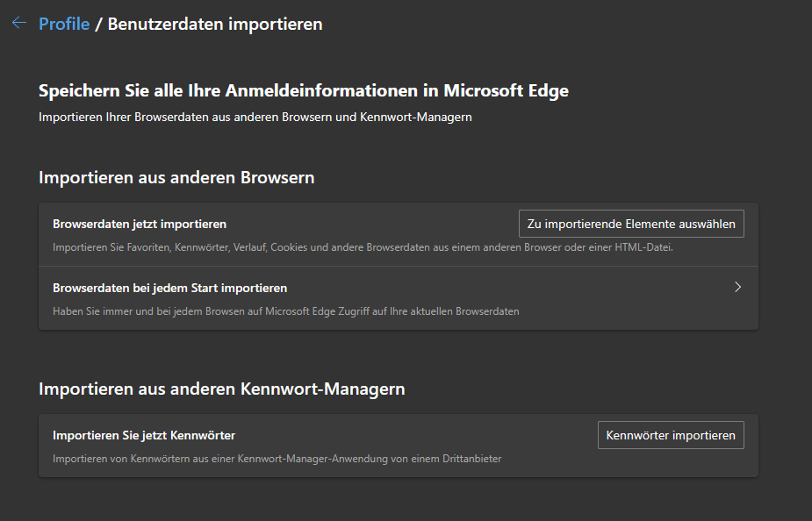Screen dimensions: 812x521
Task: Click the Drittanbieter password manager description text
Action: (x=277, y=459)
